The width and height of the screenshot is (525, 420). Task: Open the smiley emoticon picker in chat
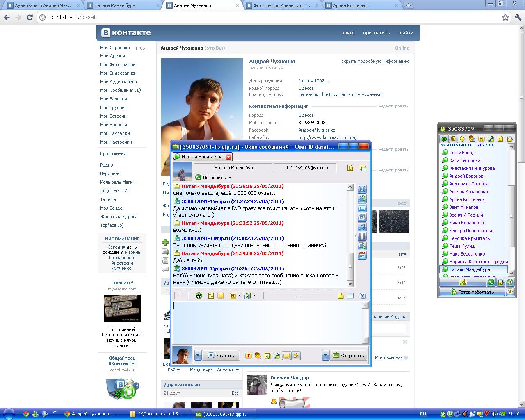pyautogui.click(x=199, y=296)
